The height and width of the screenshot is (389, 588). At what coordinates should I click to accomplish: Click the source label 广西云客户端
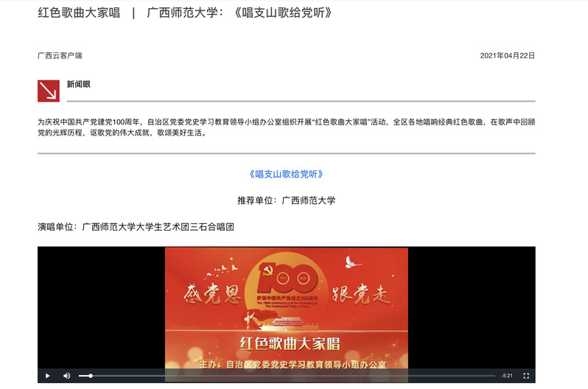pos(60,55)
